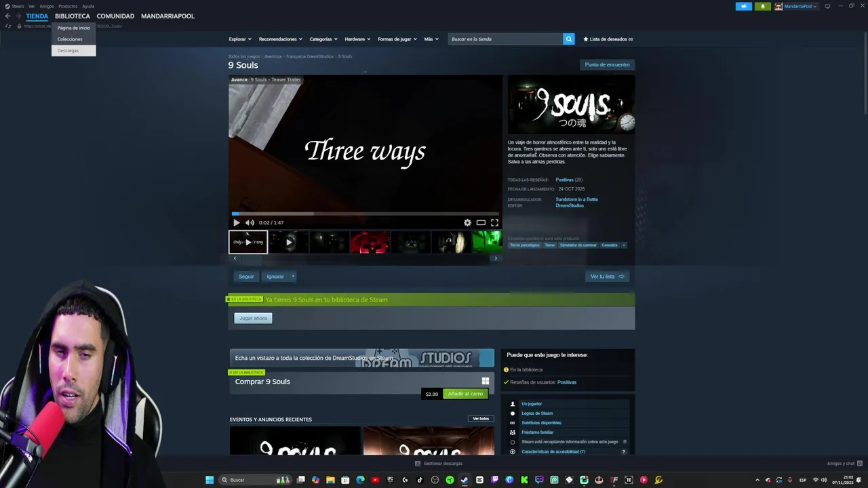The image size is (868, 488).
Task: Toggle fullscreen for the trailer
Action: pyautogui.click(x=494, y=222)
